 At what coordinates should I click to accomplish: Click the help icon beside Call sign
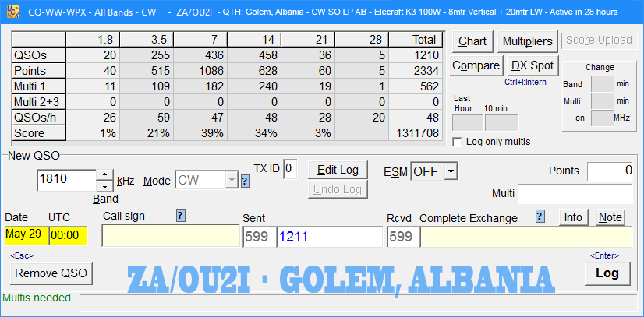[x=181, y=216]
